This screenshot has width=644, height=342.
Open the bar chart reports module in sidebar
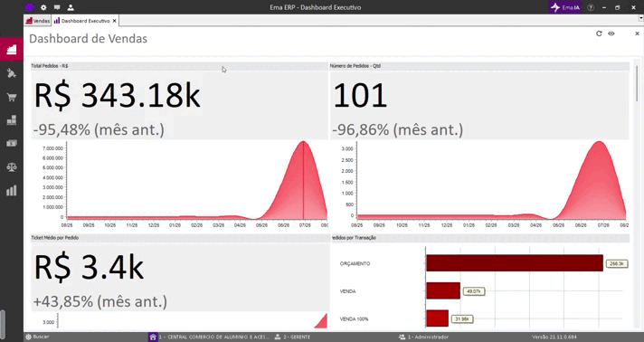[12, 191]
